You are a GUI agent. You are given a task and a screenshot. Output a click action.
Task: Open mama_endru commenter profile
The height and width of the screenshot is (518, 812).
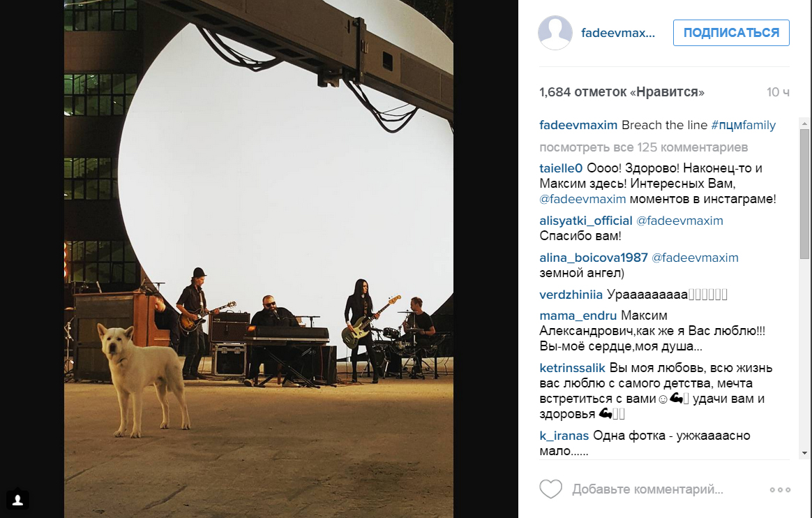578,316
